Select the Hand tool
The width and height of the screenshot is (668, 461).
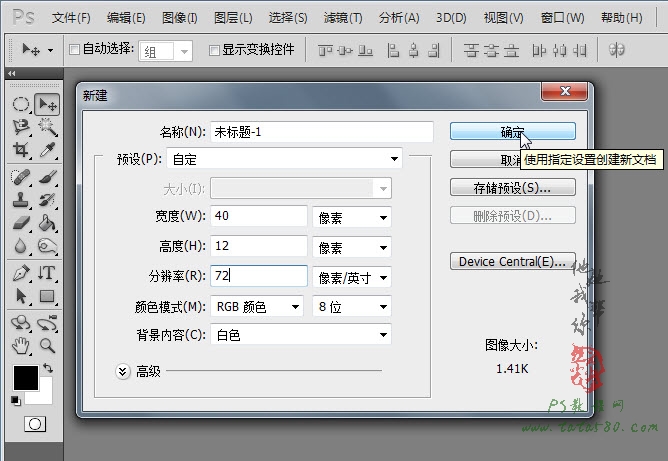[20, 346]
